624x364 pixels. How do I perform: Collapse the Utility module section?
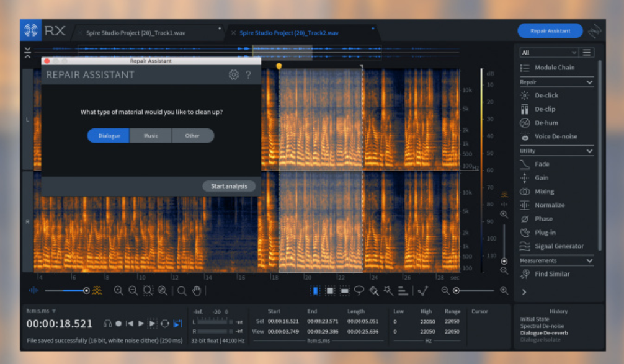589,151
